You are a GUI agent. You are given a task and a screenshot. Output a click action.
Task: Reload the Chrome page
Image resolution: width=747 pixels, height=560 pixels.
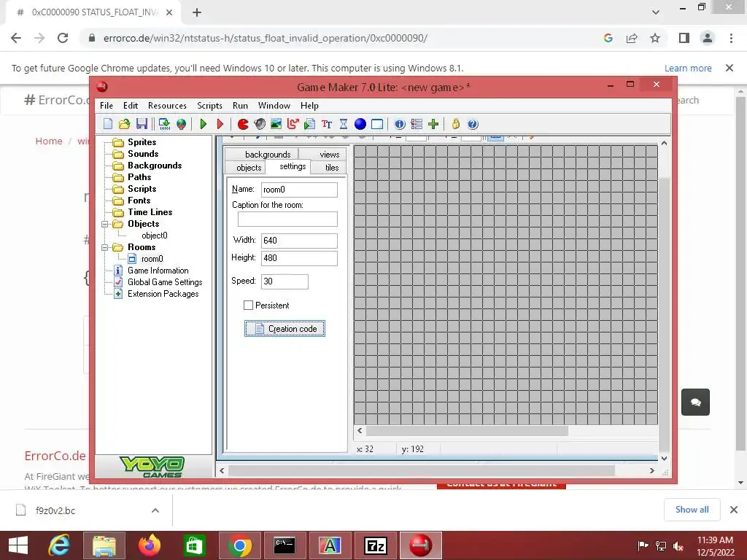click(x=63, y=38)
